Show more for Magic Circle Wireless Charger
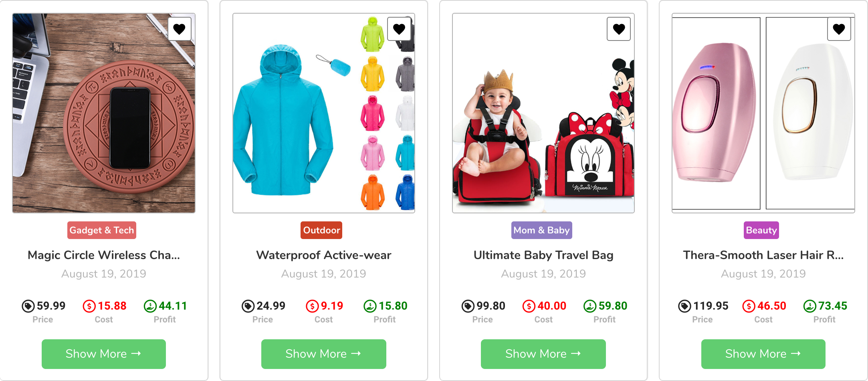The image size is (868, 381). click(x=104, y=354)
